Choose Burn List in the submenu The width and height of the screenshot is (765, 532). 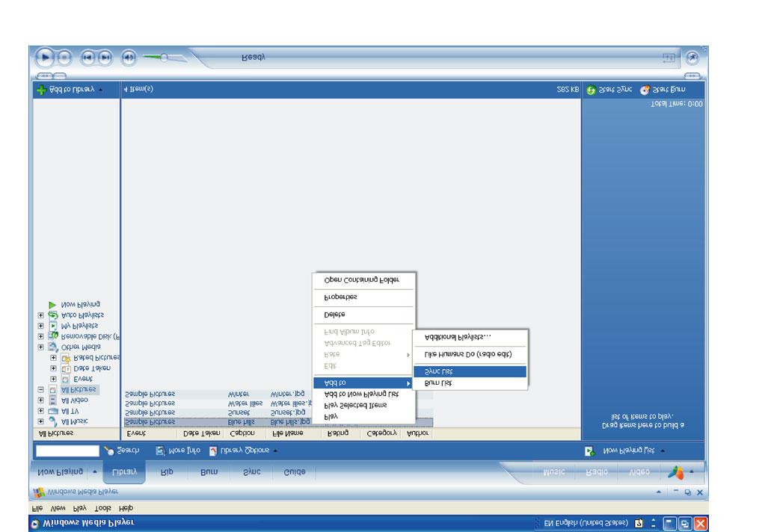[x=470, y=383]
